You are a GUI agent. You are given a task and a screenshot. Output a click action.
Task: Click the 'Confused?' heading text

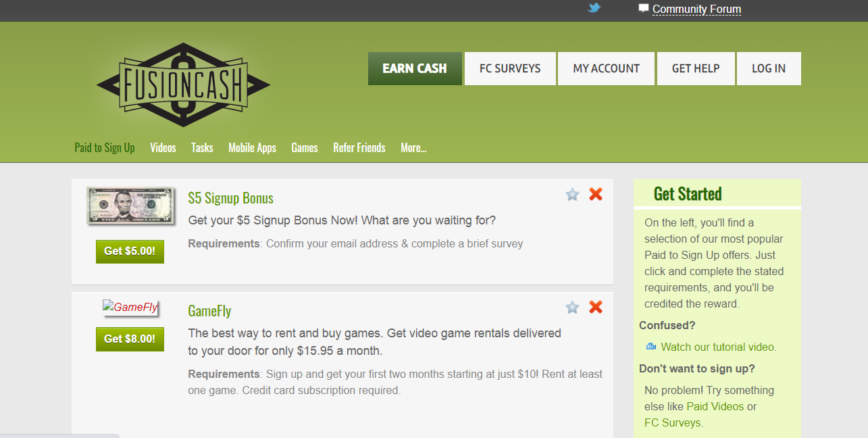pyautogui.click(x=667, y=325)
